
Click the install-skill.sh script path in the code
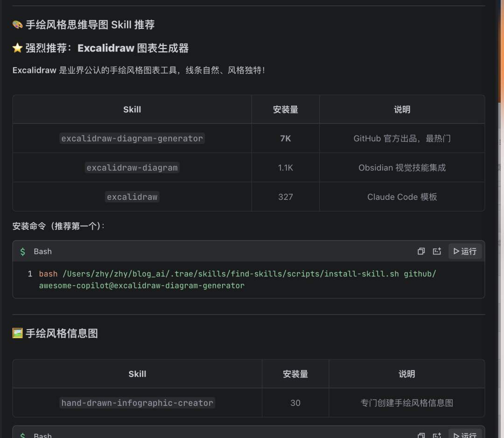click(231, 274)
